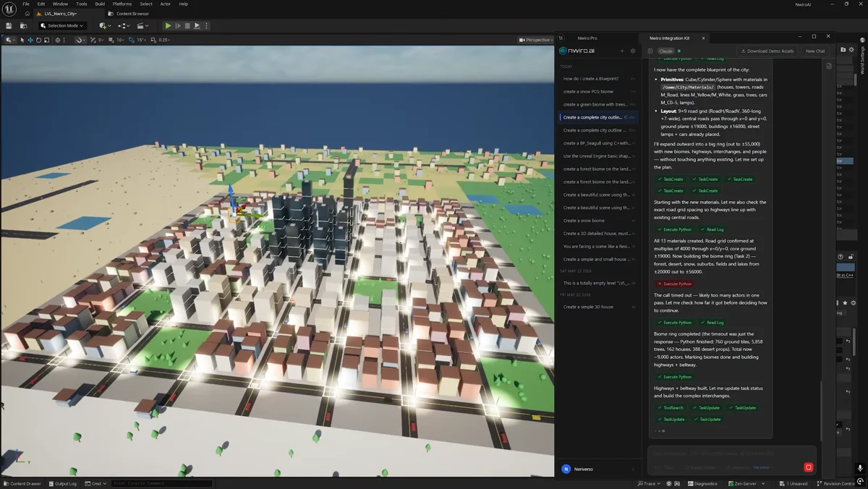This screenshot has width=868, height=489.
Task: Click the failed red Execute Python chip
Action: coord(674,284)
